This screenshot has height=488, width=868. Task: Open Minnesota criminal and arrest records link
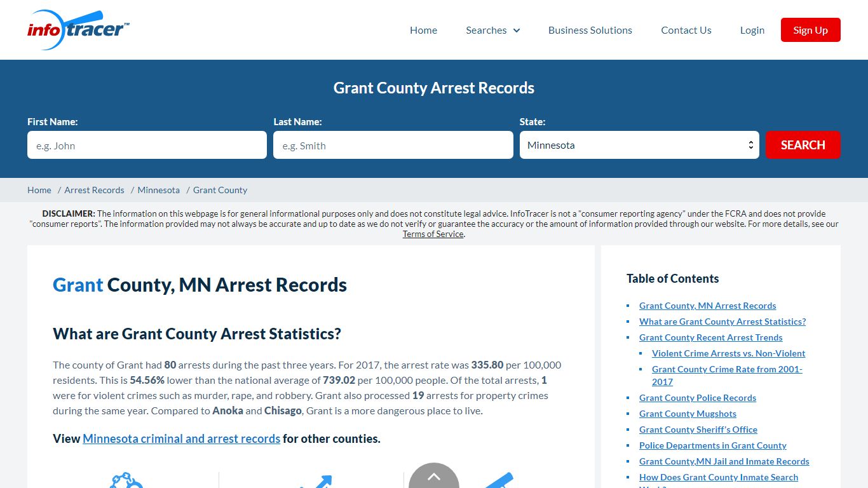click(181, 438)
